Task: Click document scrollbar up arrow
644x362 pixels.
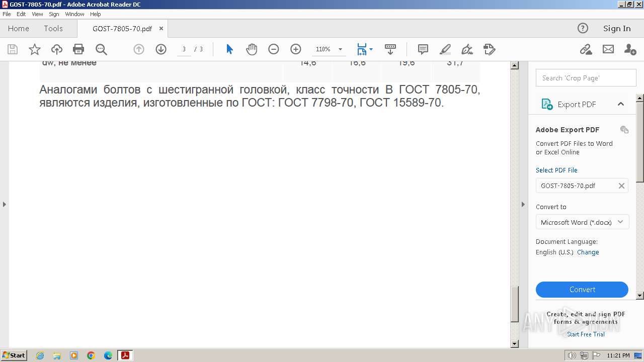Action: coord(514,65)
